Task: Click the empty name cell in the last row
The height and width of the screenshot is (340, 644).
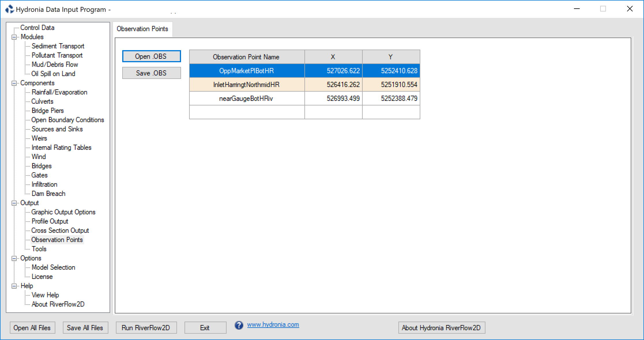Action: click(x=247, y=112)
